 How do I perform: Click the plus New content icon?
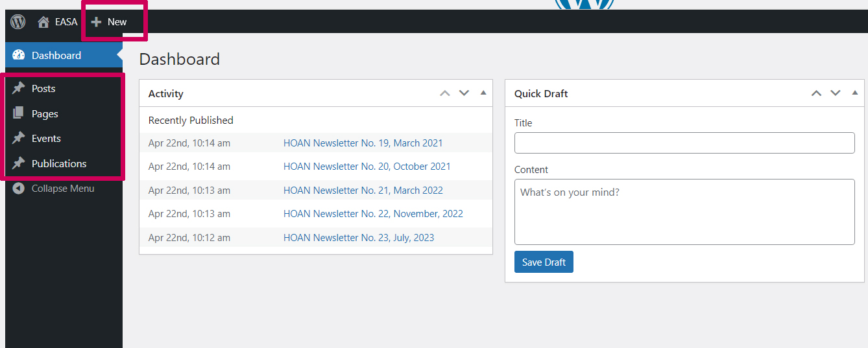[96, 22]
